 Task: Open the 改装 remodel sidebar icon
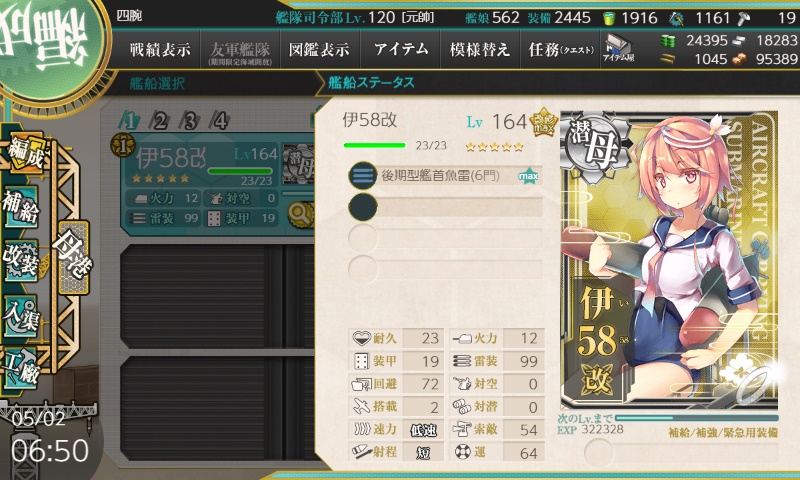[20, 260]
